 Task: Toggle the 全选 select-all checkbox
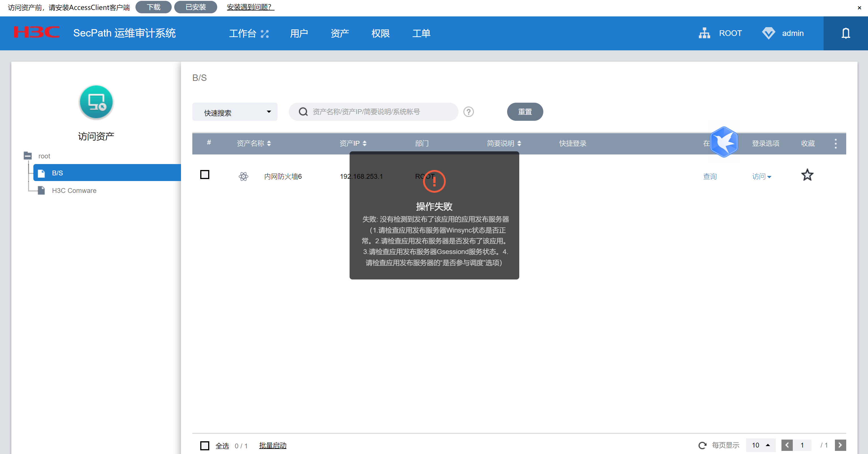204,446
